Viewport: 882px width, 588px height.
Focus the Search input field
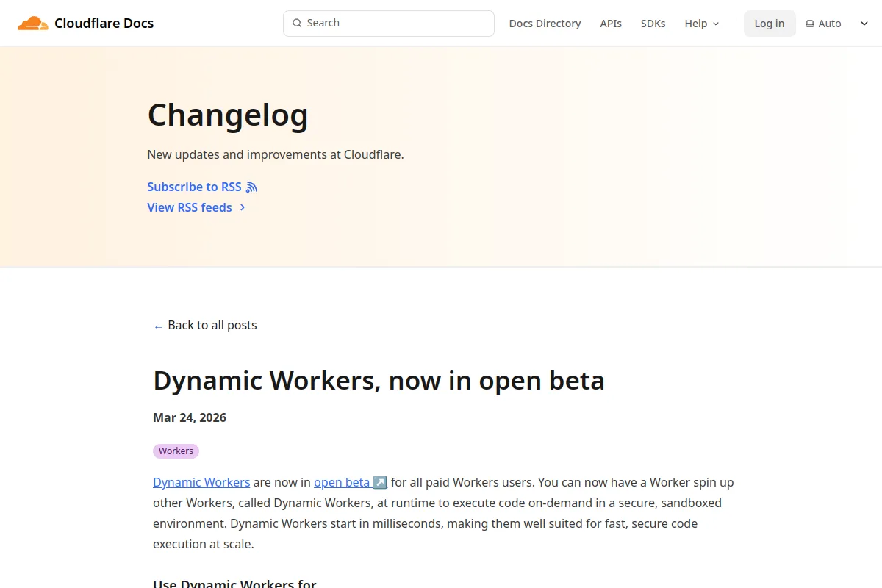click(388, 23)
